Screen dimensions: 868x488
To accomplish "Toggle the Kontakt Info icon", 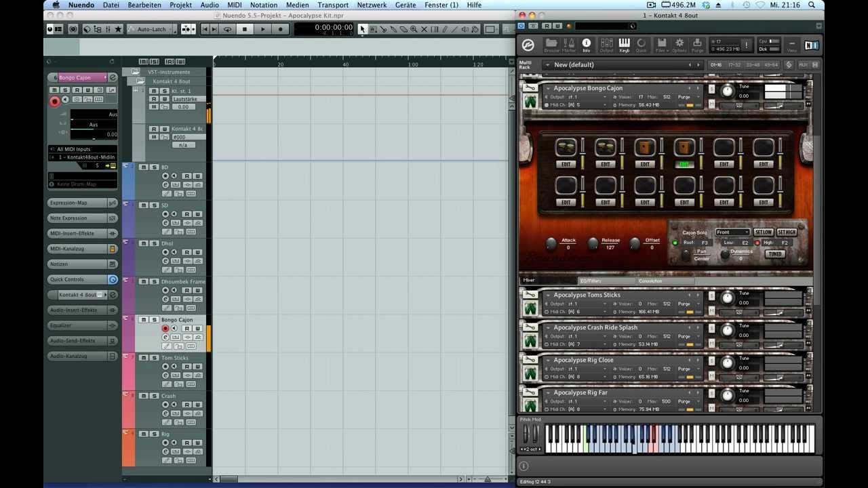I will [x=587, y=45].
